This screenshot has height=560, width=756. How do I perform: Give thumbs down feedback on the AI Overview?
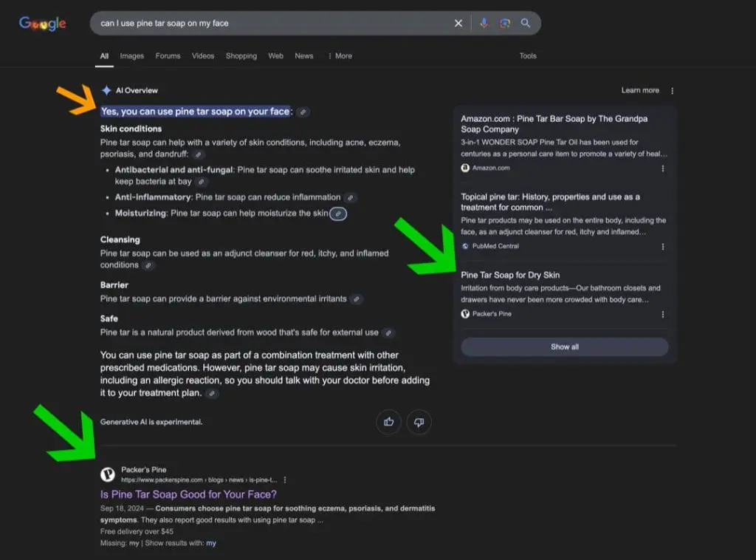(x=419, y=422)
